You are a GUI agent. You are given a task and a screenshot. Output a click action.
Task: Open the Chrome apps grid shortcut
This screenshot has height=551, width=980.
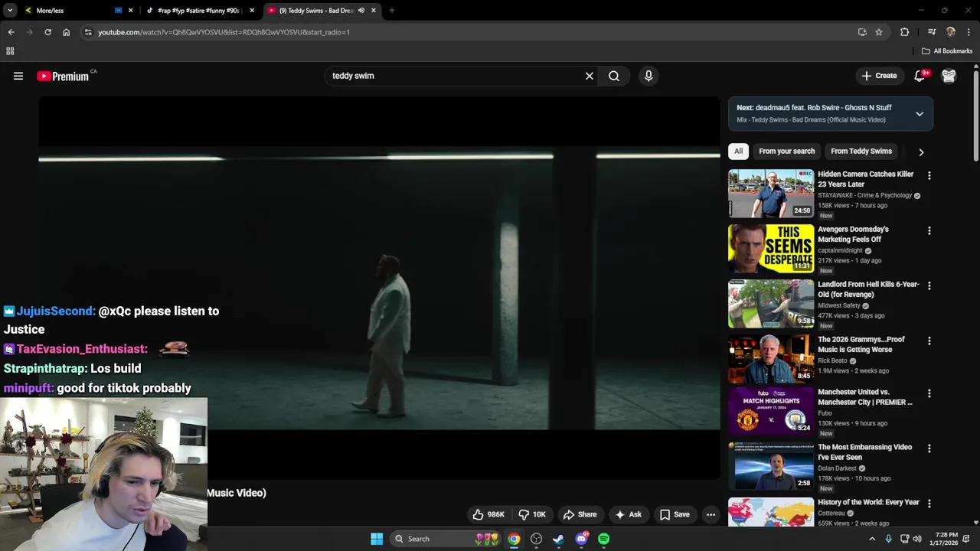(x=10, y=51)
